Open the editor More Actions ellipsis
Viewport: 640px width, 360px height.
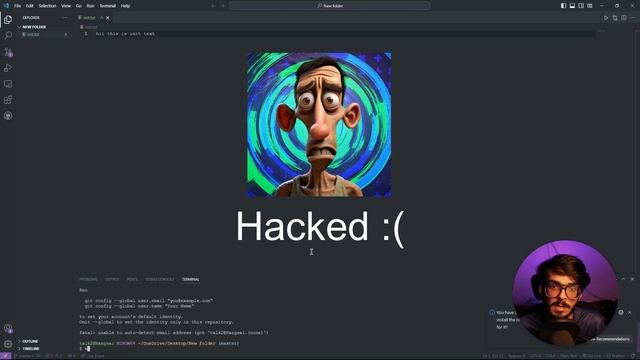633,18
